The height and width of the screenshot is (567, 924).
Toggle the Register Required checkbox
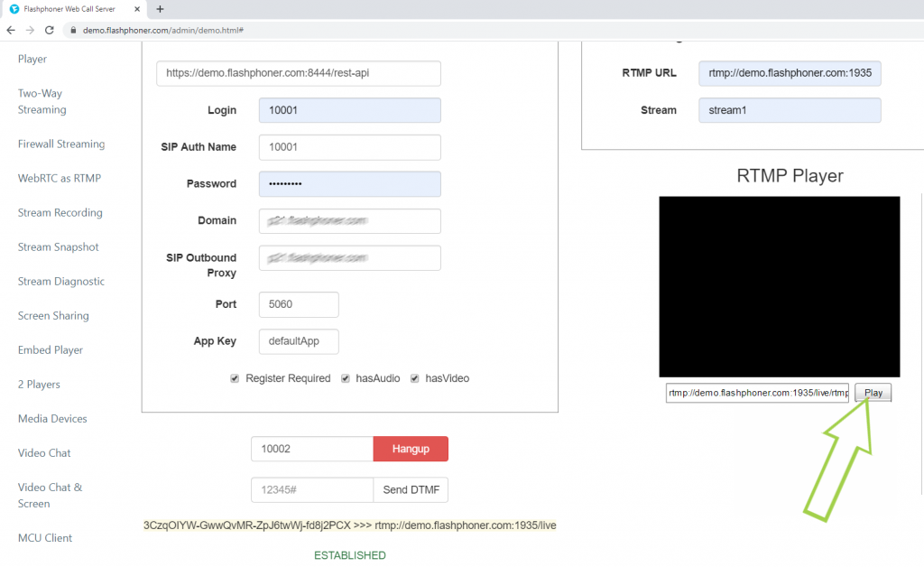[235, 378]
